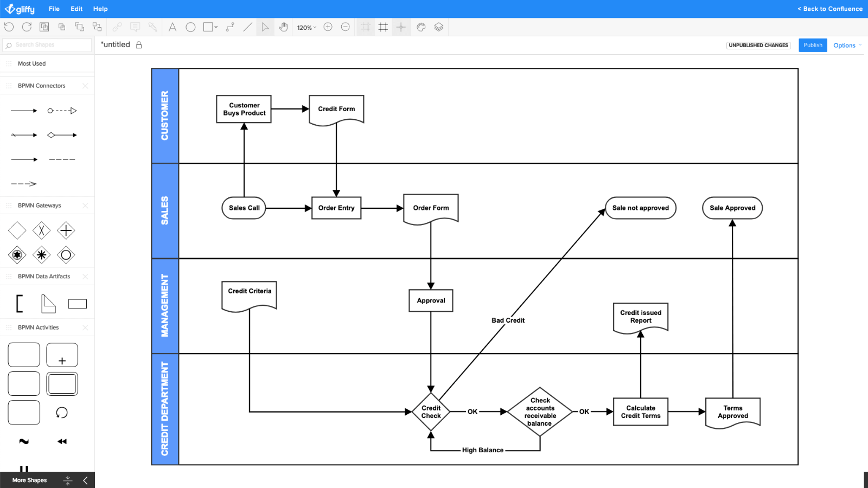
Task: Click the Undo icon
Action: coord(9,27)
